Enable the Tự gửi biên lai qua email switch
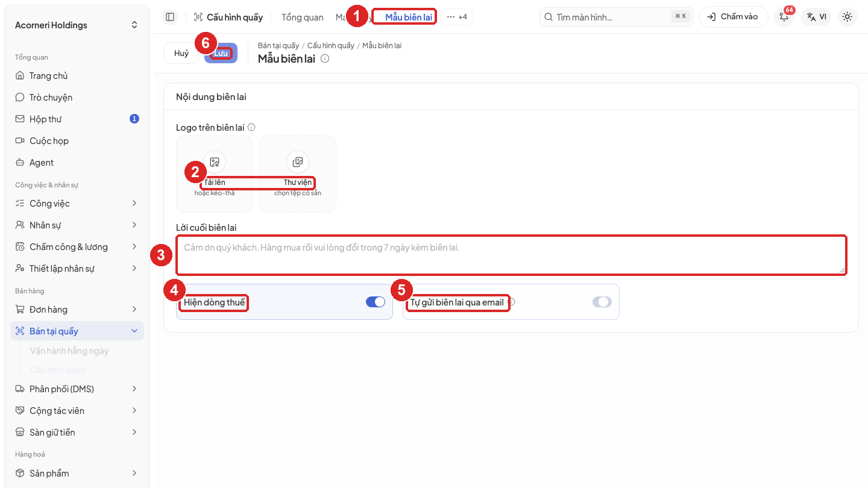868x488 pixels. [602, 302]
